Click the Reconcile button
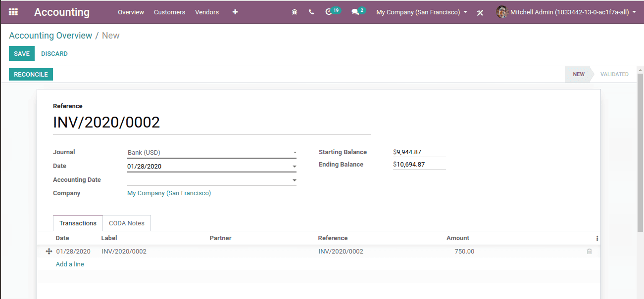The image size is (644, 299). [x=31, y=75]
